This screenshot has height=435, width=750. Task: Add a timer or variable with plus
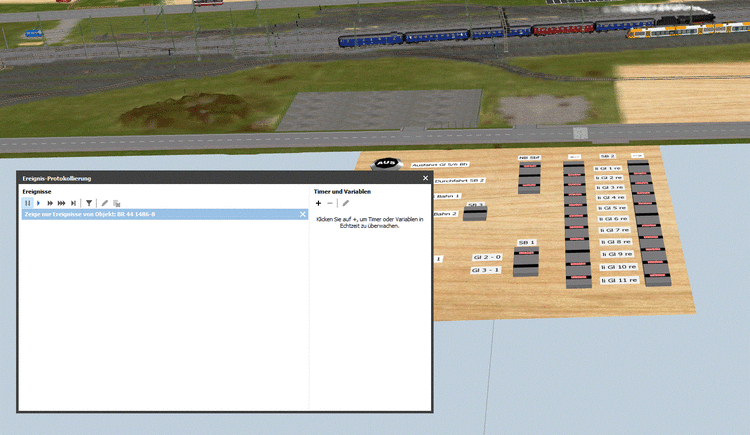[x=318, y=203]
